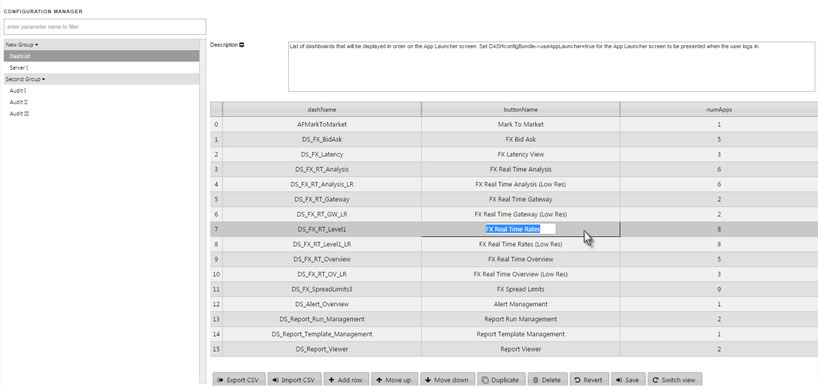This screenshot has width=818, height=387.
Task: Select the DS_FX_Latency cell
Action: 322,154
